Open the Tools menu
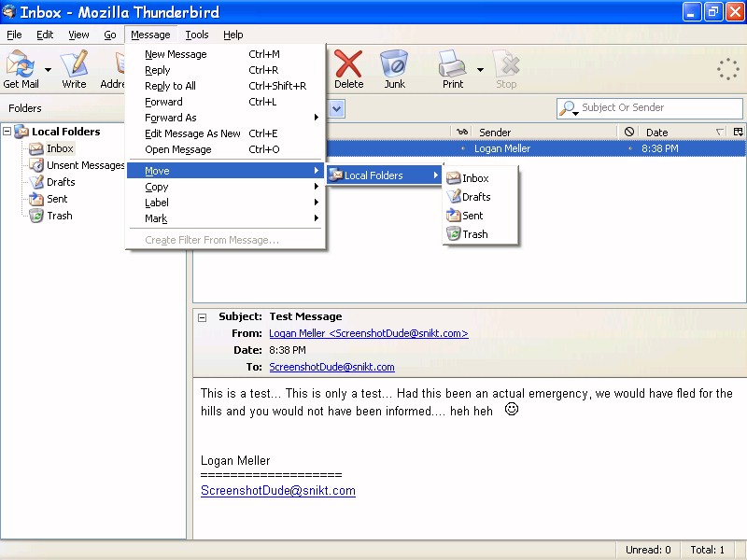 click(197, 35)
